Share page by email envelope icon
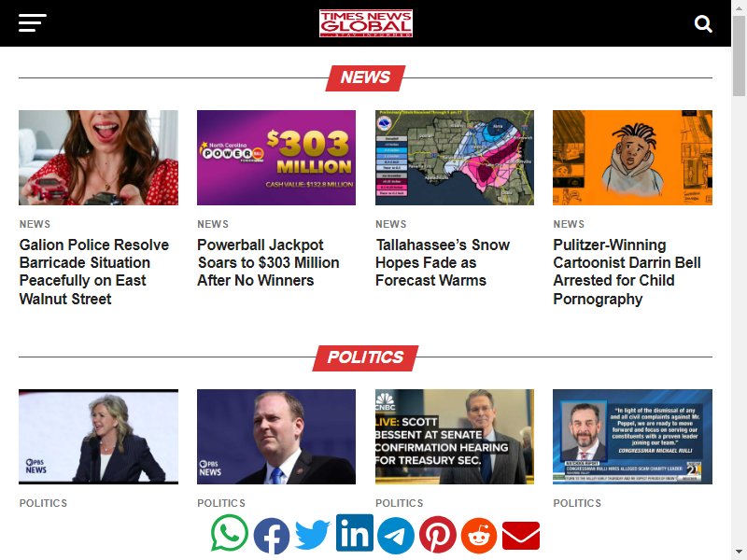 521,535
